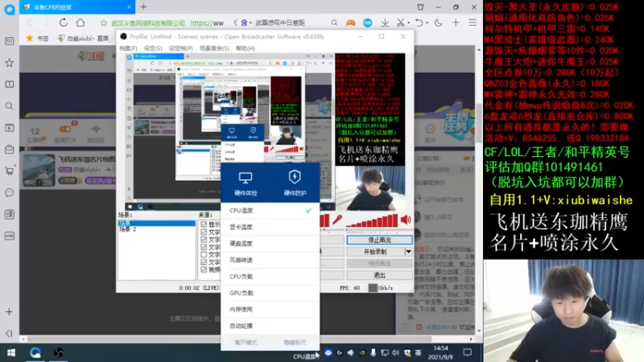This screenshot has height=362, width=644.
Task: Open favorites star in browser sidebar
Action: click(9, 63)
